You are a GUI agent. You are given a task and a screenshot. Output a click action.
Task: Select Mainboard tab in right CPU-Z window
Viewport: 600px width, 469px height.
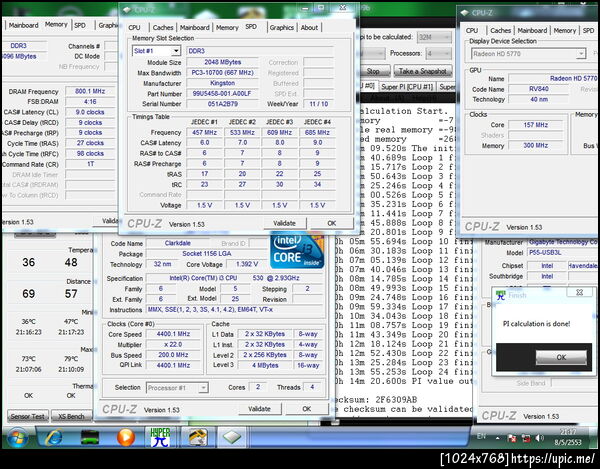[x=532, y=31]
